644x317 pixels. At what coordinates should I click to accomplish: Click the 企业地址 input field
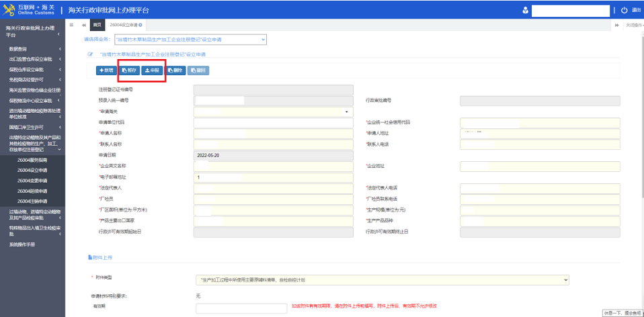point(540,167)
